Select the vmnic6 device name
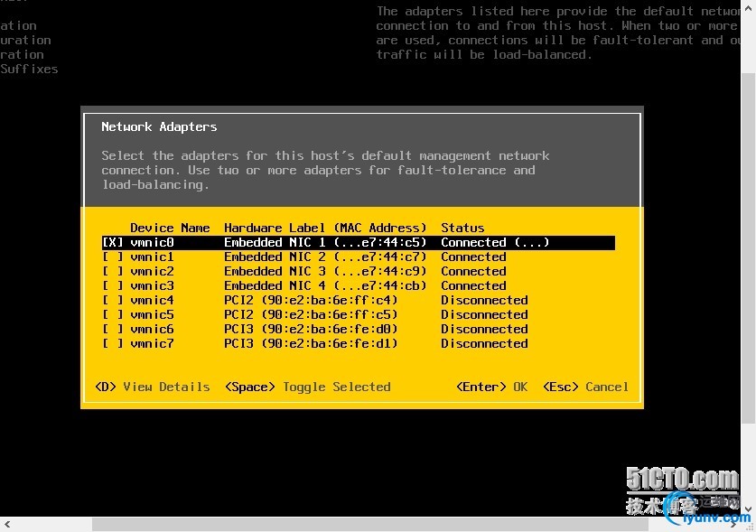Image resolution: width=756 pixels, height=532 pixels. click(x=152, y=330)
